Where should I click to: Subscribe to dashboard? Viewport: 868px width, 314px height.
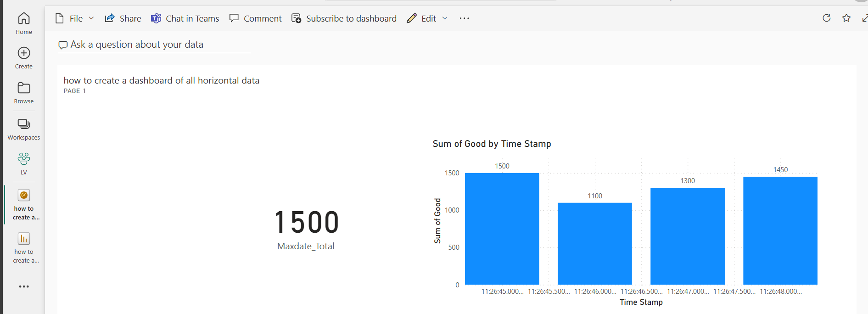point(344,18)
